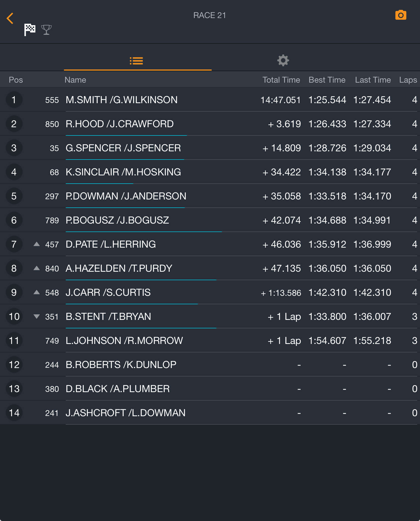Click the down arrow beside 351

click(x=36, y=317)
